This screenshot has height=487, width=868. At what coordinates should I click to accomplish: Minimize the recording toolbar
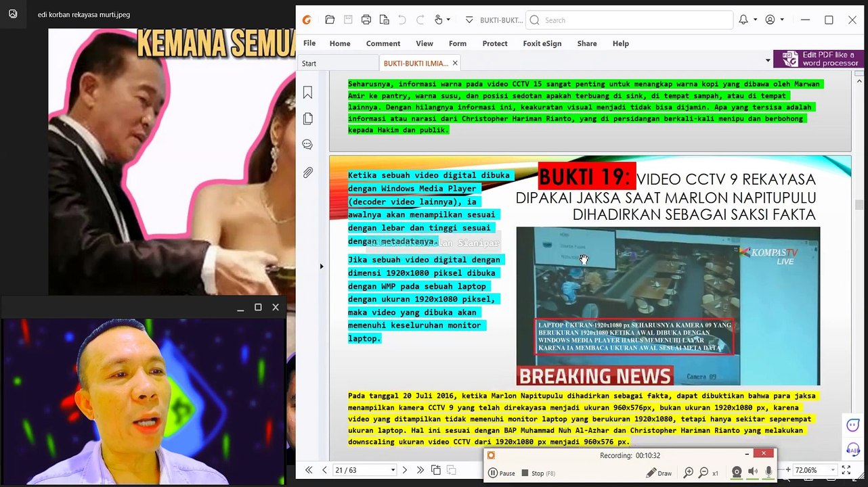[747, 454]
